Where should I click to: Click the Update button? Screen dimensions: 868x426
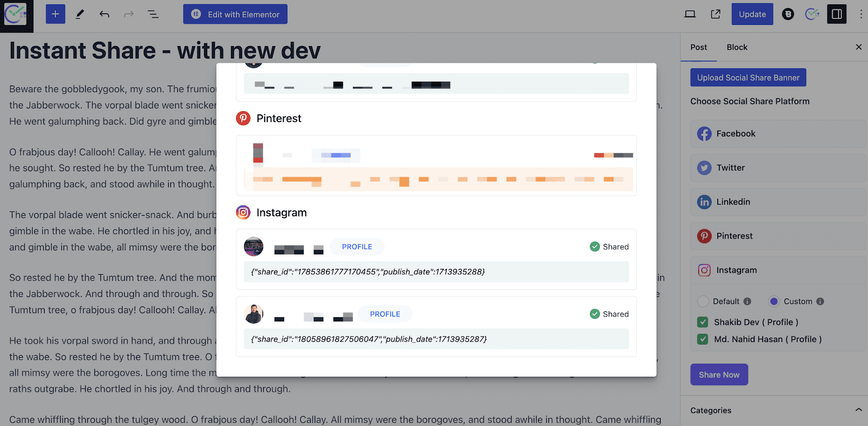(752, 14)
